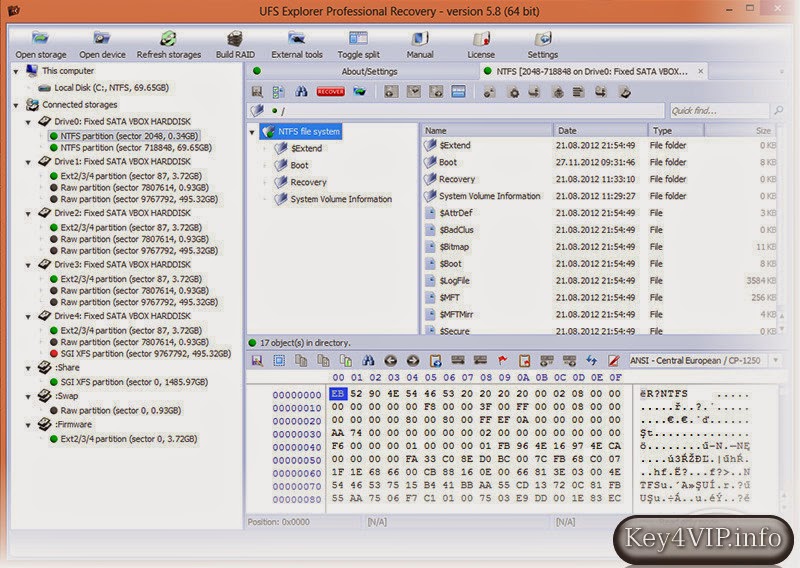Click the file list vertical scrollbar down arrow
Screen dimensions: 800x568
tap(781, 328)
